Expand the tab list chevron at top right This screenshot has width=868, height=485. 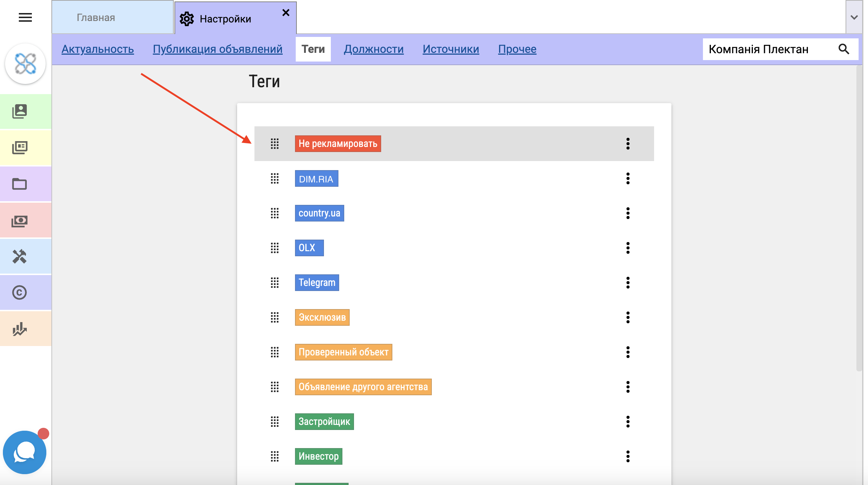[854, 17]
